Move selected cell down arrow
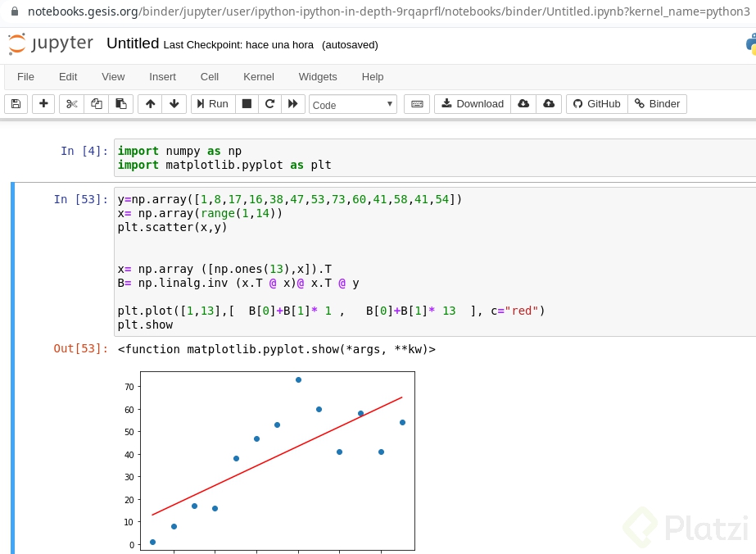 [174, 104]
